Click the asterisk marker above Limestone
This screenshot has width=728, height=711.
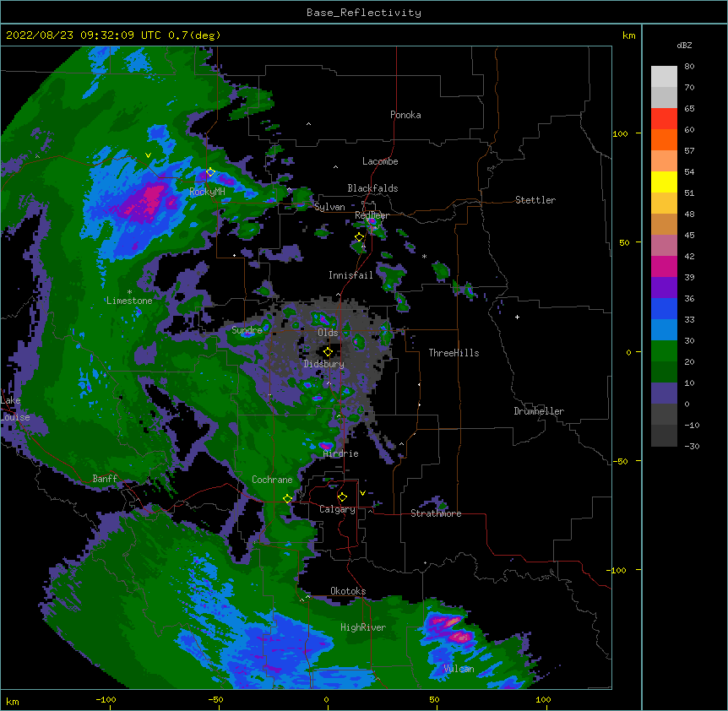tap(129, 292)
